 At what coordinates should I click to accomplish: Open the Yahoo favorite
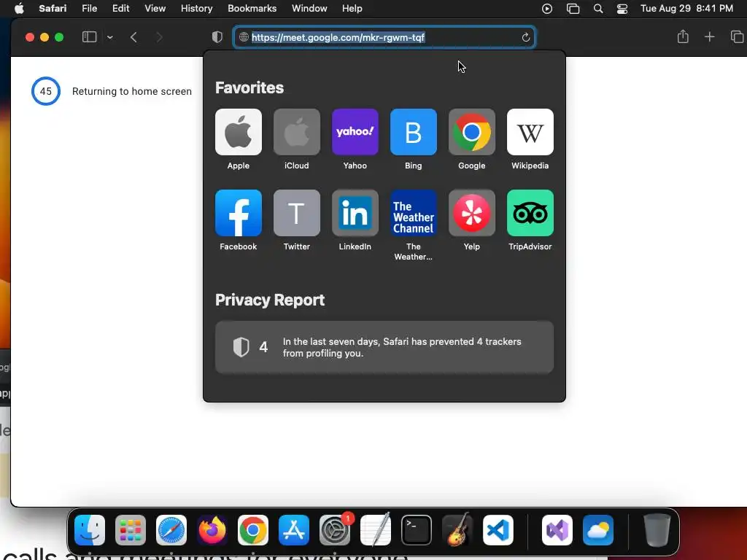[x=355, y=132]
